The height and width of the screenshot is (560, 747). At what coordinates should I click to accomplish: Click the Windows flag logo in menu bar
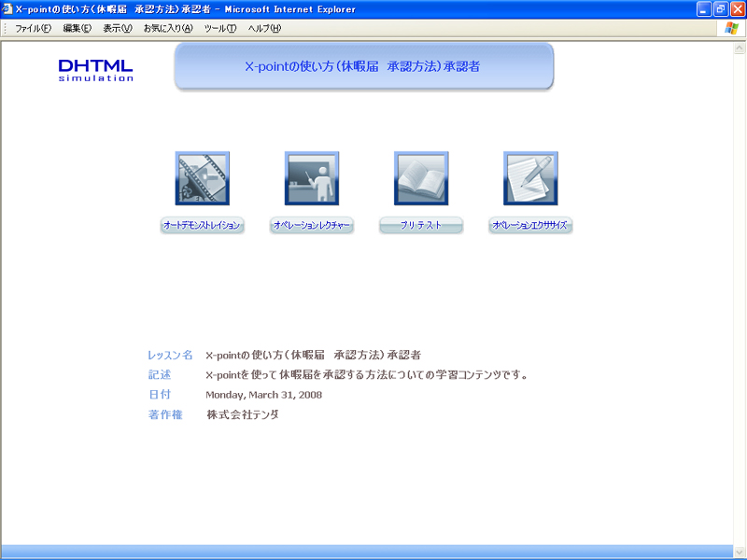click(731, 28)
